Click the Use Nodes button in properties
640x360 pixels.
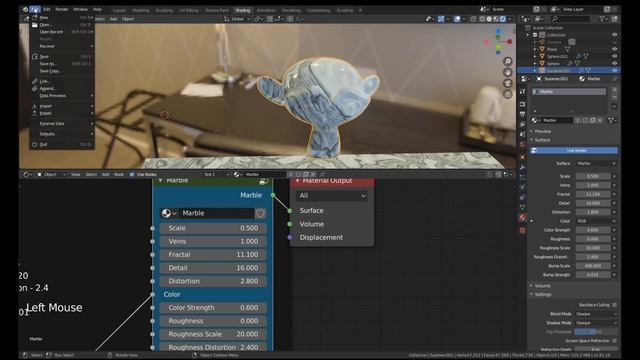point(574,151)
